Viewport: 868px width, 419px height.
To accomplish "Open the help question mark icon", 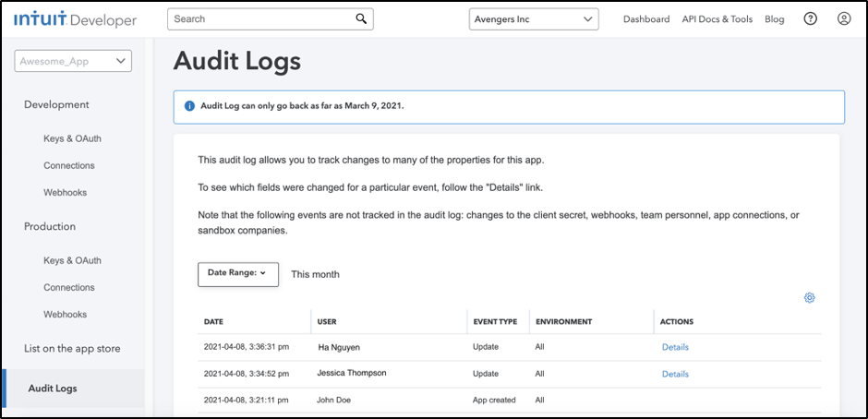I will [x=810, y=18].
